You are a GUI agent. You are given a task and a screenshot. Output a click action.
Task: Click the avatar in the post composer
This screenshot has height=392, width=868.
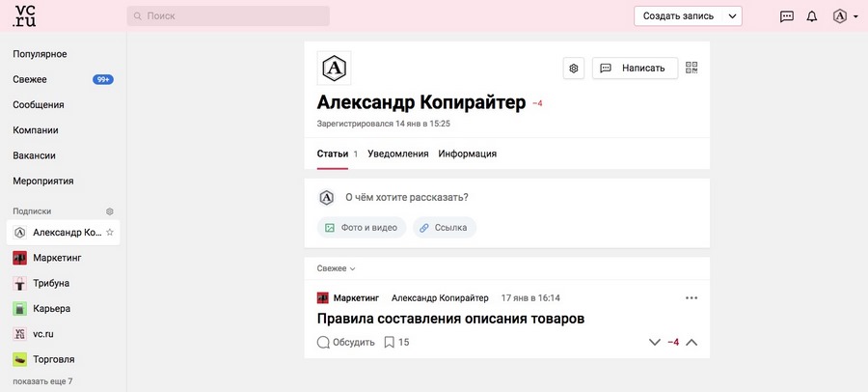tap(327, 197)
